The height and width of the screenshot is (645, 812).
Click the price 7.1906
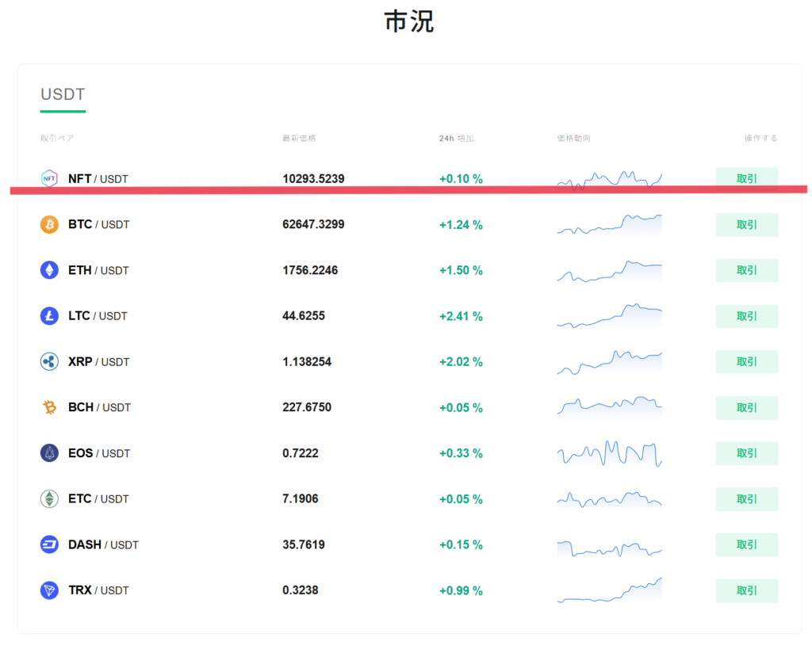pos(301,498)
